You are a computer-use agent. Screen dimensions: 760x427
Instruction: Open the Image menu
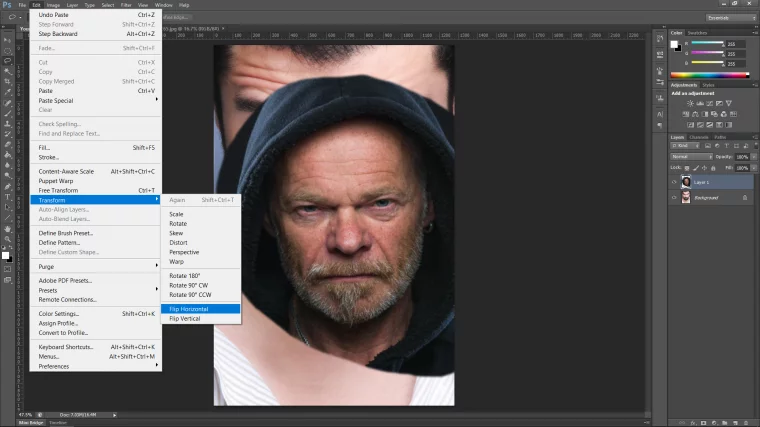[x=53, y=5]
